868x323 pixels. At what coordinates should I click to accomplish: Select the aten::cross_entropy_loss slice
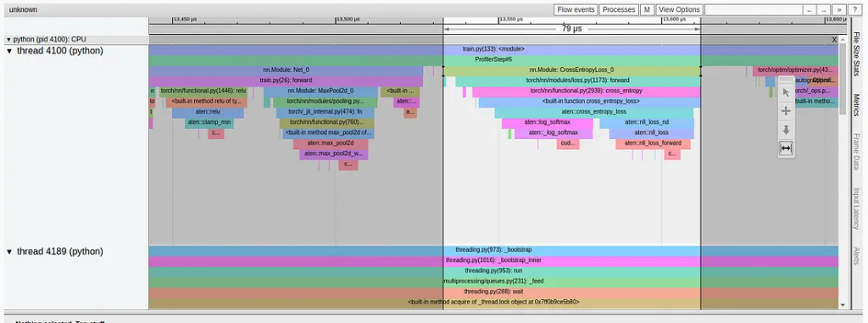pyautogui.click(x=593, y=113)
